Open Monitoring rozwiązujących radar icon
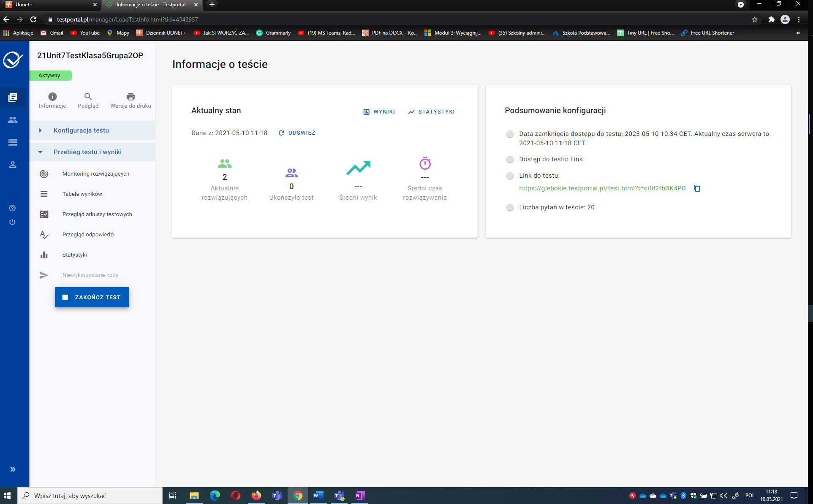The height and width of the screenshot is (504, 813). tap(44, 174)
